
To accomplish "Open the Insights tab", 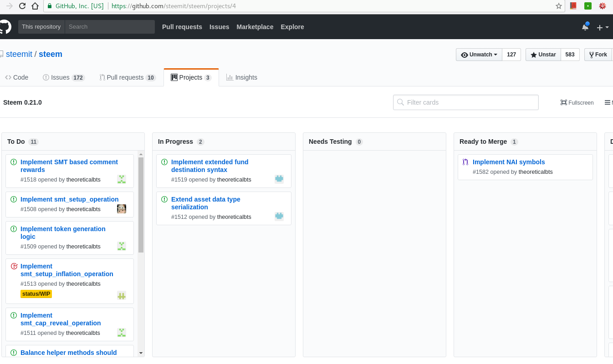I will pos(242,77).
